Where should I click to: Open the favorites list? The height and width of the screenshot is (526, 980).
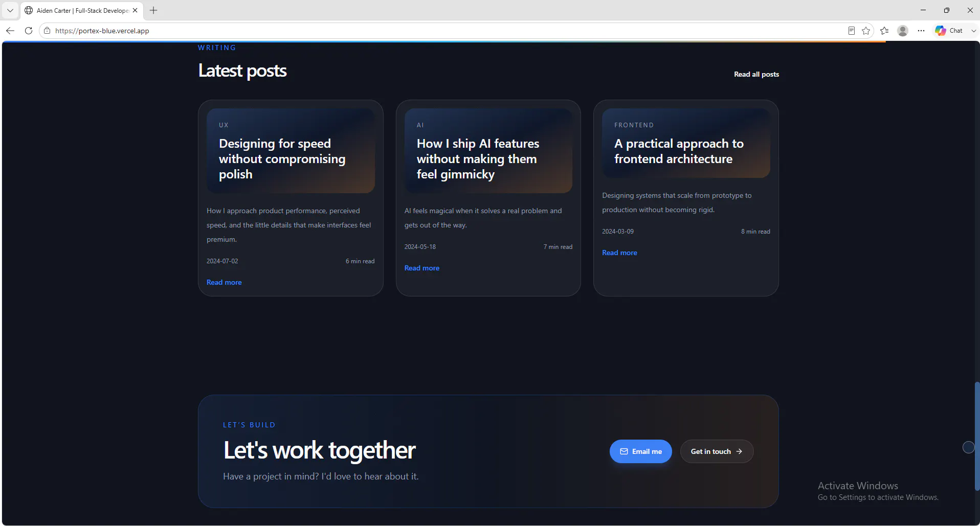click(884, 31)
